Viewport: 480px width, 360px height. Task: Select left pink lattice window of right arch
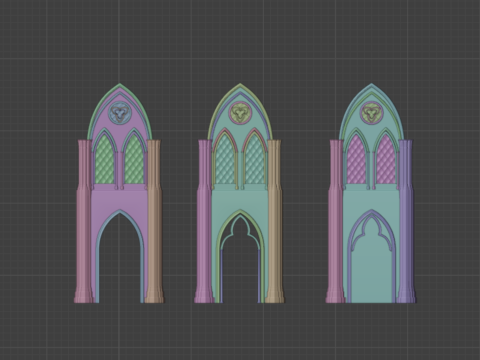356,159
